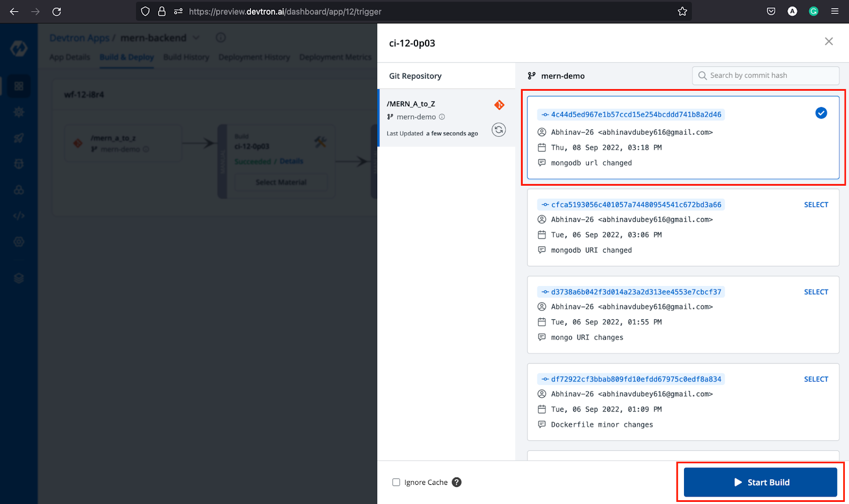The height and width of the screenshot is (504, 849).
Task: Open the Applications grid icon in sidebar
Action: pyautogui.click(x=19, y=86)
